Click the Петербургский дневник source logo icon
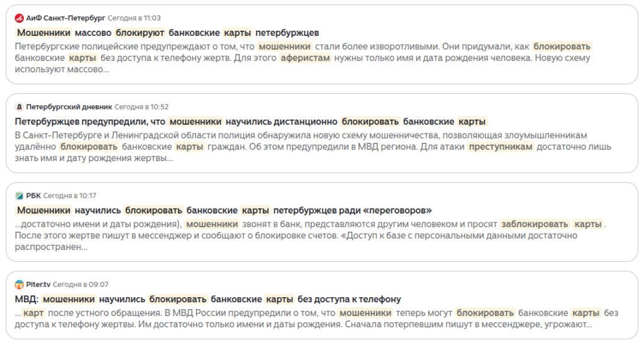 [19, 107]
